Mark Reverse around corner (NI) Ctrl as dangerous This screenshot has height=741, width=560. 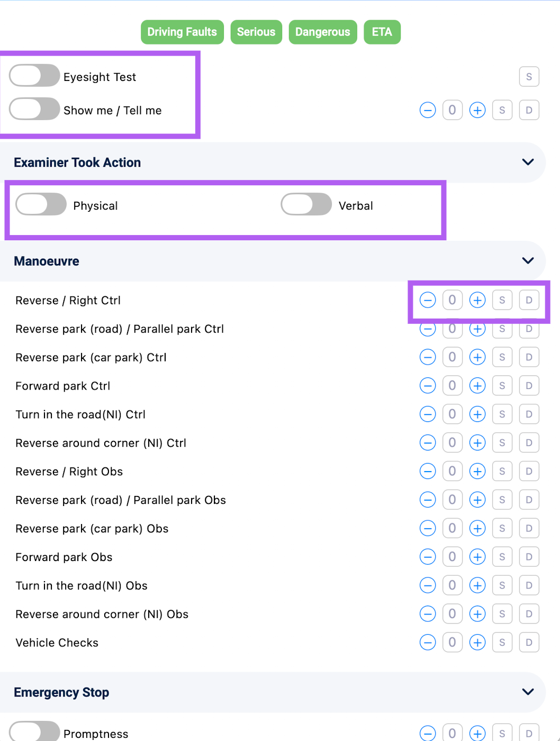(529, 443)
